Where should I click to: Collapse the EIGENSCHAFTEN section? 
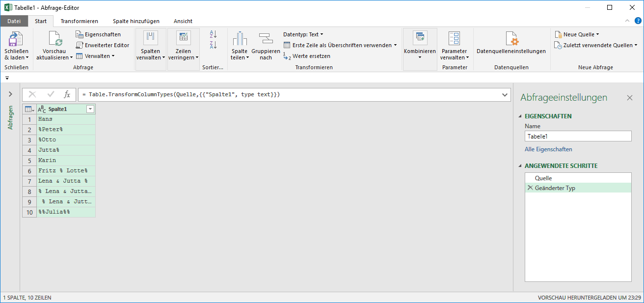[x=521, y=116]
